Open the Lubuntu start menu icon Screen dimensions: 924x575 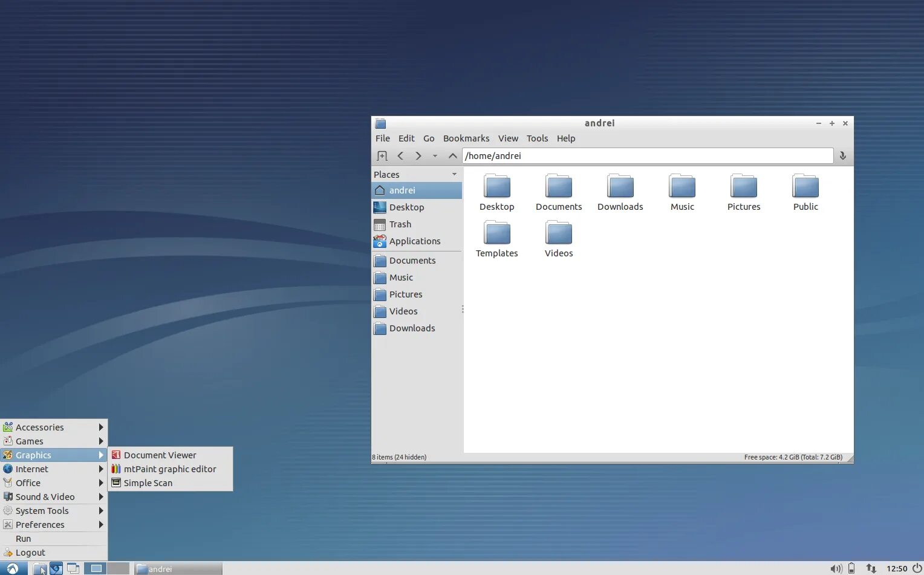click(12, 568)
